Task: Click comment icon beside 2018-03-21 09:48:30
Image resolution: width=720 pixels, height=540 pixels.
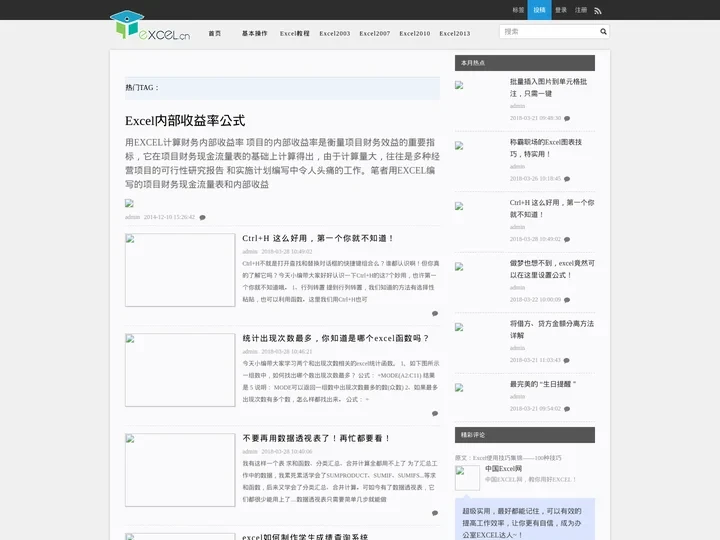Action: point(567,118)
